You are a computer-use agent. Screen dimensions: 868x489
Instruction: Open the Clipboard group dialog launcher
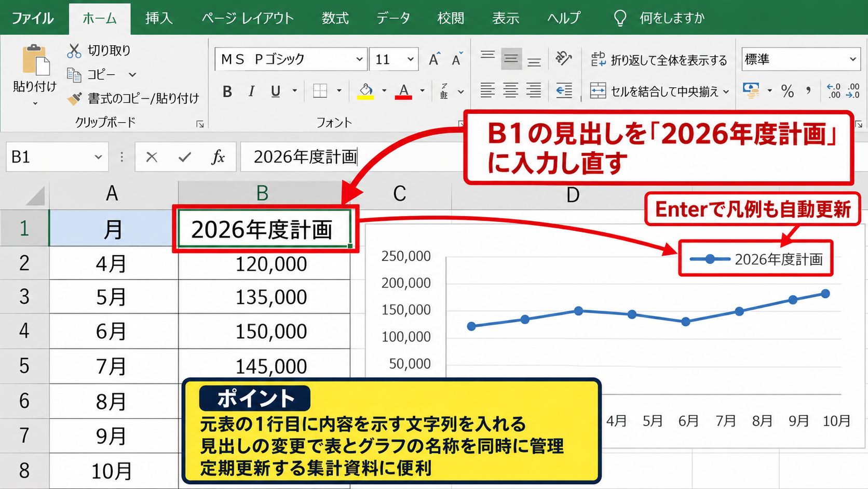tap(200, 124)
